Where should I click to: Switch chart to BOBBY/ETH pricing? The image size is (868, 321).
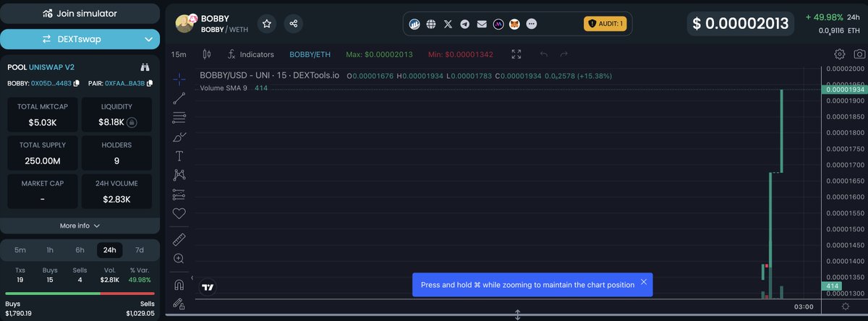coord(310,54)
